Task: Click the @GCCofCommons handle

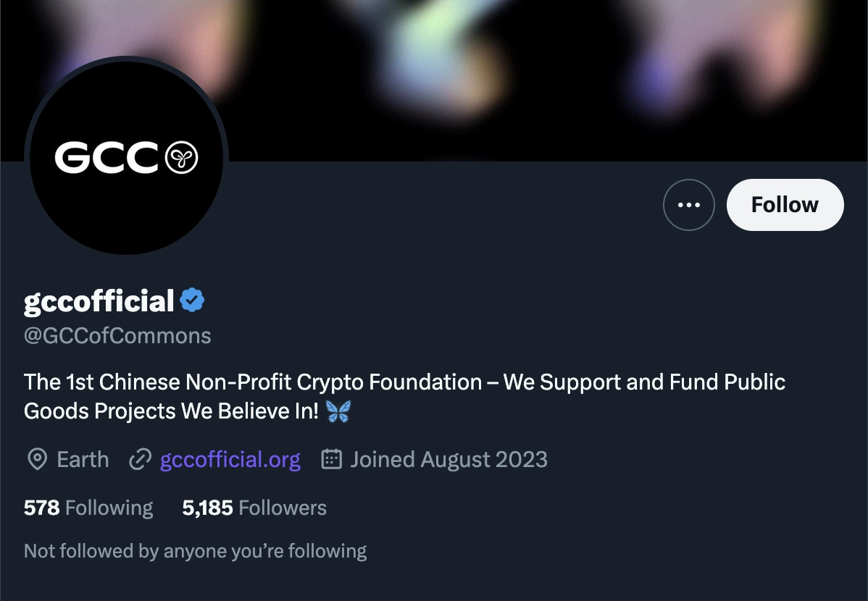Action: pos(117,336)
